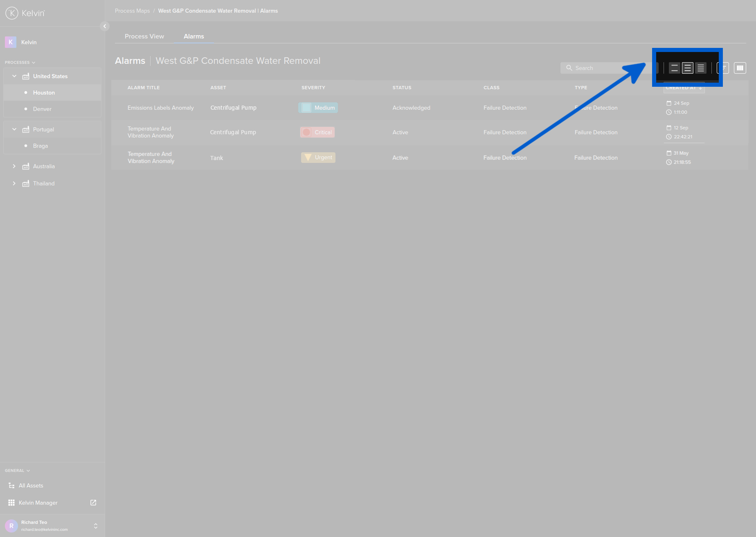756x537 pixels.
Task: Open the column chooser icon
Action: pos(740,68)
